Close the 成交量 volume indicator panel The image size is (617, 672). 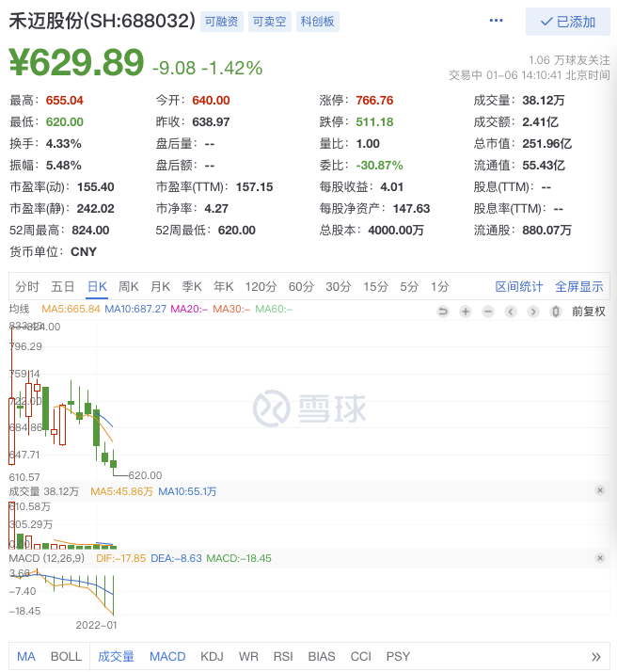pos(600,490)
